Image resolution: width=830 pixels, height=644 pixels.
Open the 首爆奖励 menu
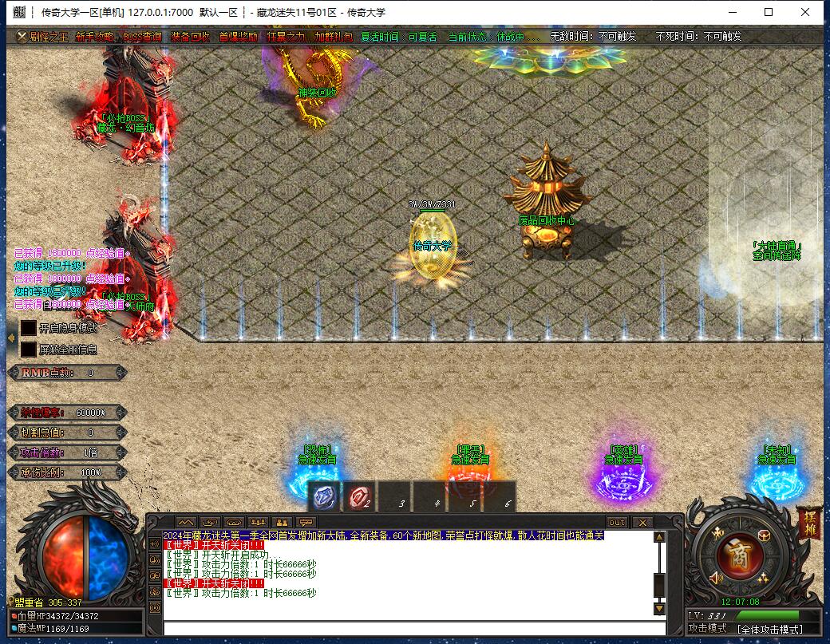[238, 37]
